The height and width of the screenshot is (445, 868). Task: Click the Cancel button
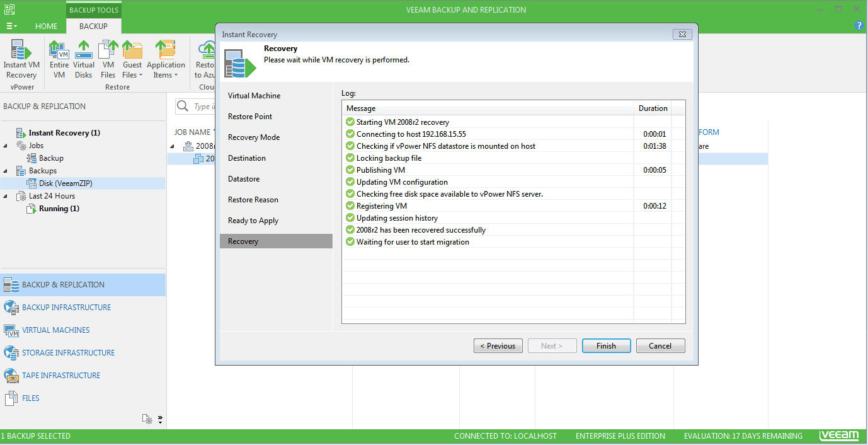(660, 346)
